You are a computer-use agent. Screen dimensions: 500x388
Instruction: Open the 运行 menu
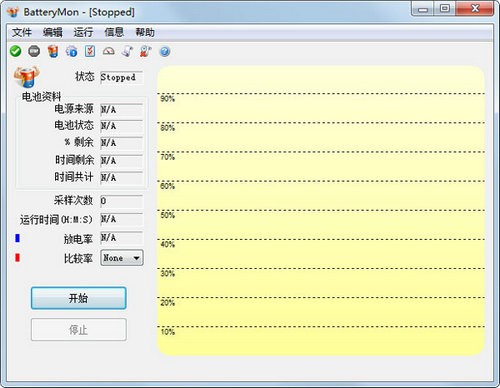(83, 32)
